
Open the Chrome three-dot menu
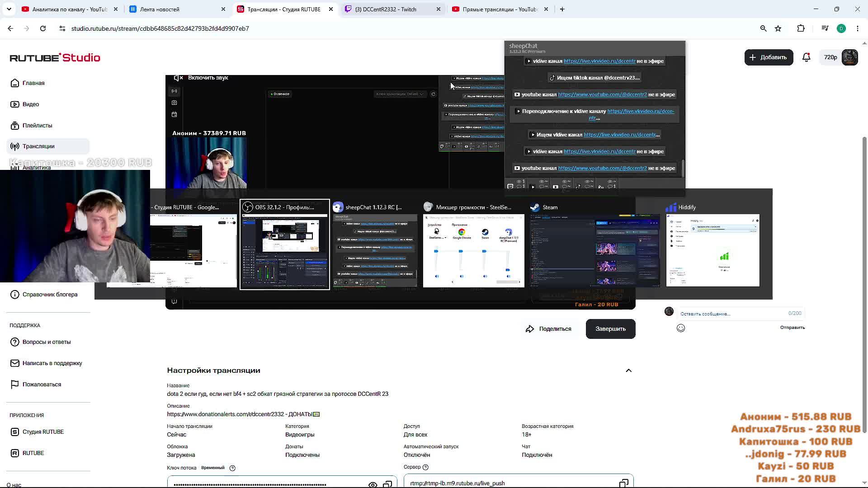[x=858, y=28]
